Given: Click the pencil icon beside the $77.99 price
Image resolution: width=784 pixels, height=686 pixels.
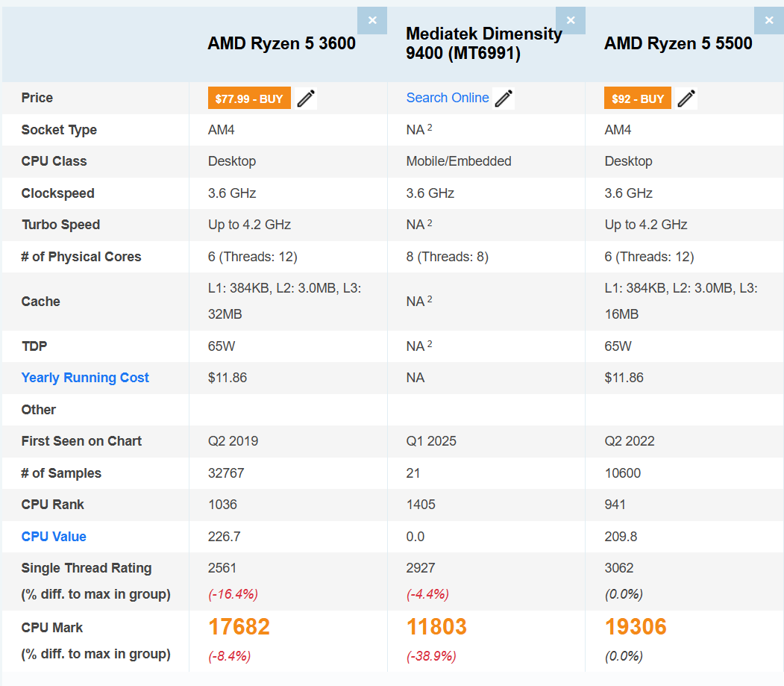Looking at the screenshot, I should tap(306, 99).
